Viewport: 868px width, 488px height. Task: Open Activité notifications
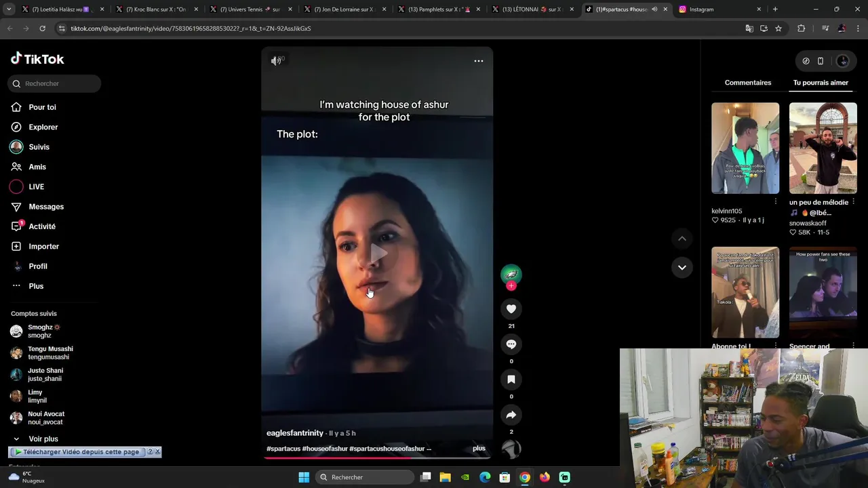[x=42, y=226]
